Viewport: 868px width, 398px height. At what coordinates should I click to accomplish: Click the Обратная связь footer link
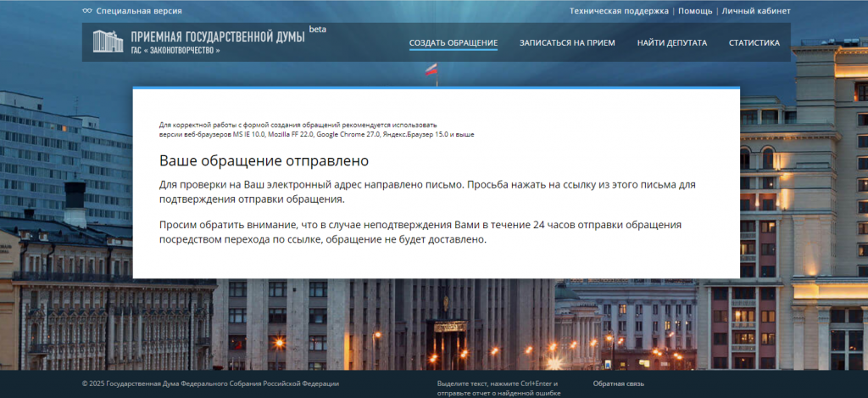coord(618,384)
